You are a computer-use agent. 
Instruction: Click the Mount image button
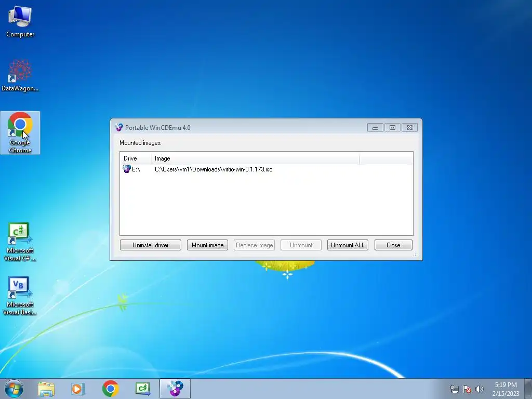point(207,245)
